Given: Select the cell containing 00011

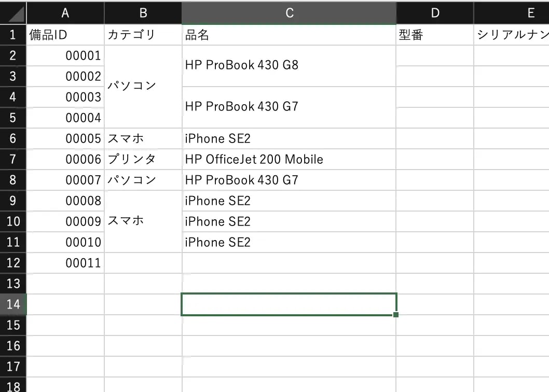Looking at the screenshot, I should (65, 263).
